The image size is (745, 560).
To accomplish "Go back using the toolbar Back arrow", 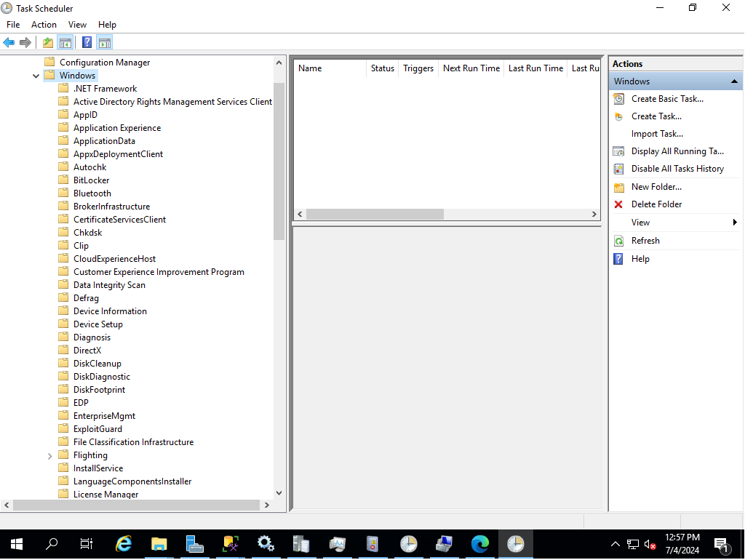I will [9, 43].
